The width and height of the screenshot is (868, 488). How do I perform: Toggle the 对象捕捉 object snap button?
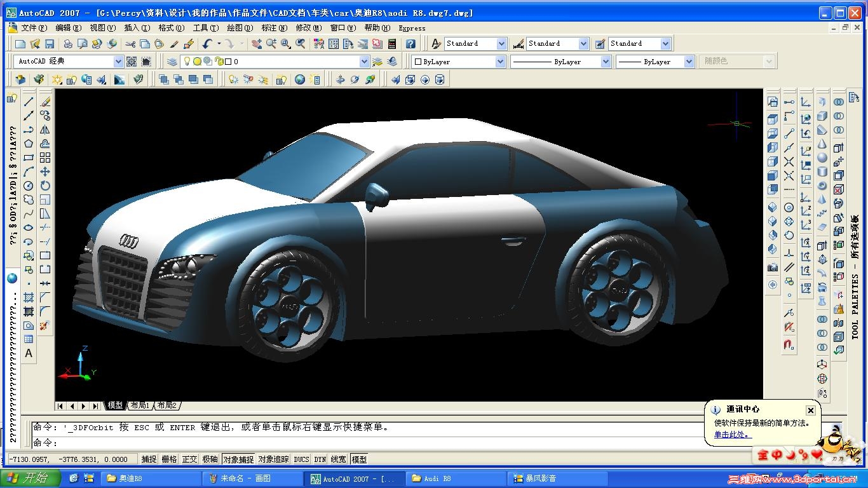pos(238,459)
